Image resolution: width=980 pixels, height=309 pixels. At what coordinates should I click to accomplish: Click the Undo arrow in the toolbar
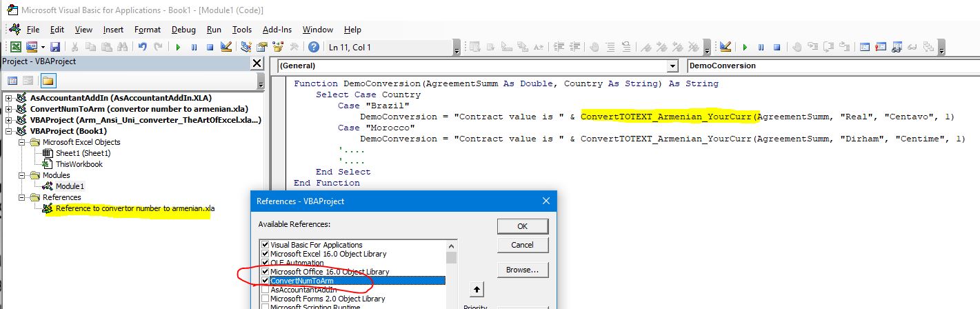click(x=142, y=47)
